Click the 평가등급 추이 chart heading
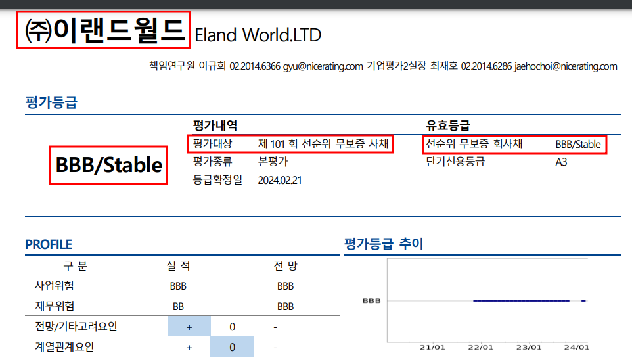Viewport: 632px width, 364px height. coord(384,244)
